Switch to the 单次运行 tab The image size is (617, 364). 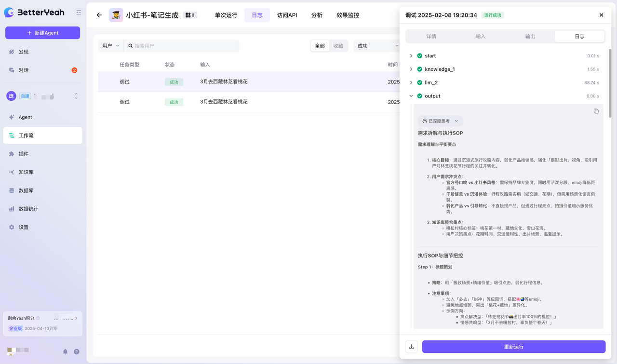(226, 15)
